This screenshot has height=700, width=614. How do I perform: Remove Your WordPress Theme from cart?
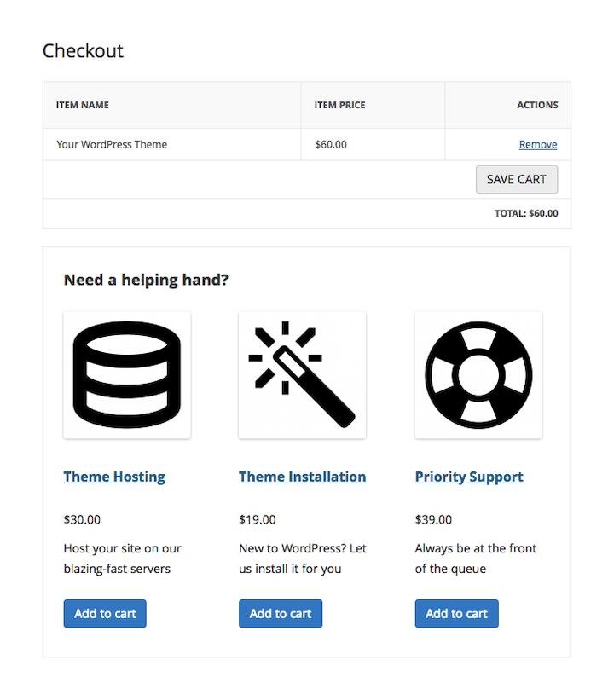pos(538,145)
